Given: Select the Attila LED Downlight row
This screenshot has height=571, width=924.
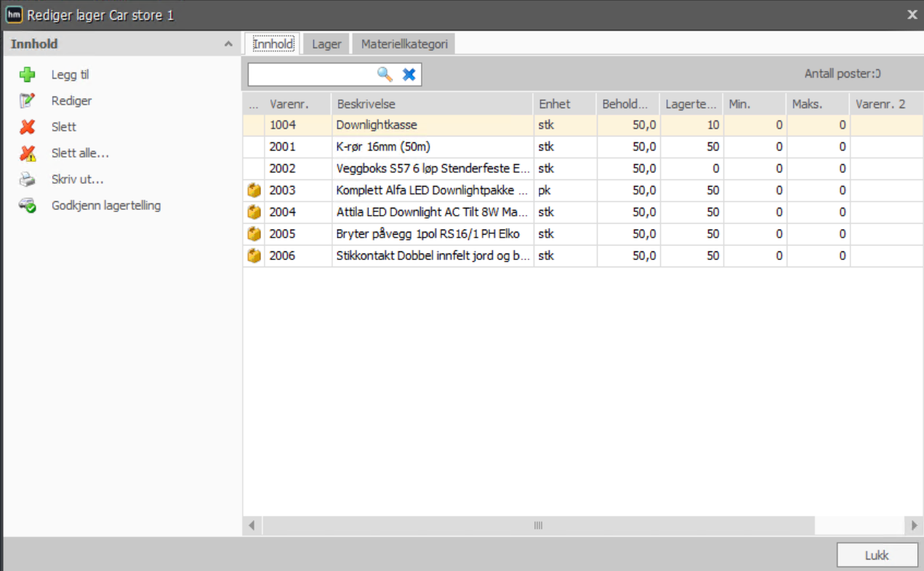Looking at the screenshot, I should [x=583, y=212].
